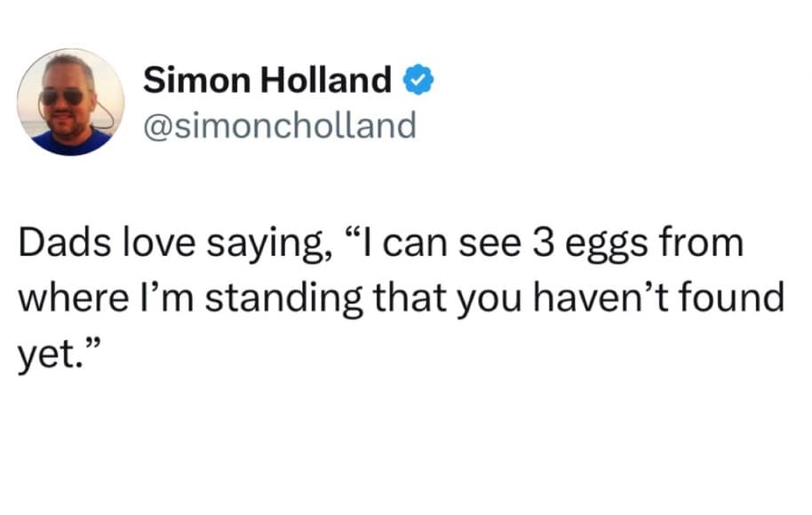
Task: Click the word "haven't" in the tweet
Action: (593, 298)
